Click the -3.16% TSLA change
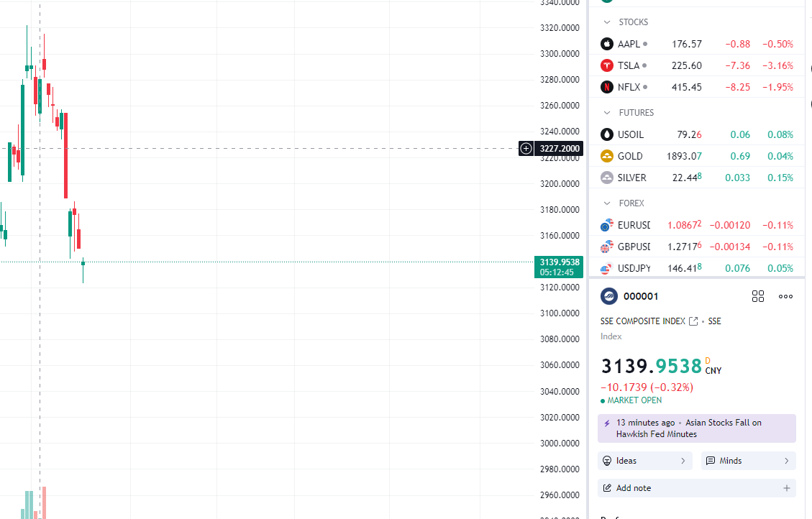The height and width of the screenshot is (519, 812). tap(777, 65)
